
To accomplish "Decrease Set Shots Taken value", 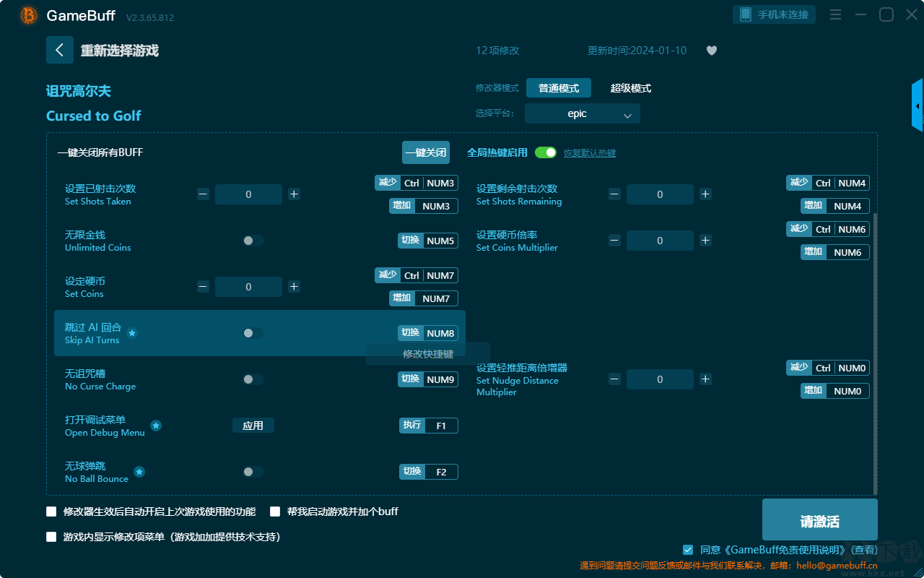I will point(203,194).
